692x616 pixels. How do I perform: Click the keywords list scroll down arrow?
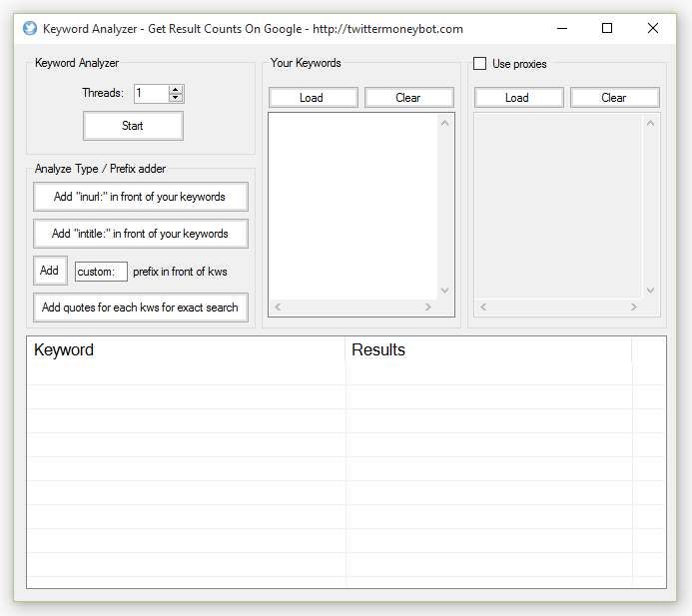pyautogui.click(x=445, y=290)
